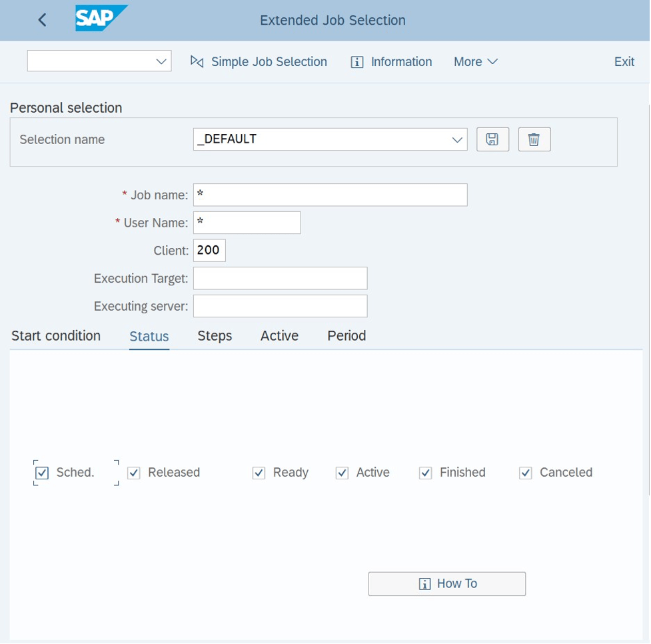This screenshot has width=651, height=644.
Task: Switch to the Steps tab
Action: [214, 335]
